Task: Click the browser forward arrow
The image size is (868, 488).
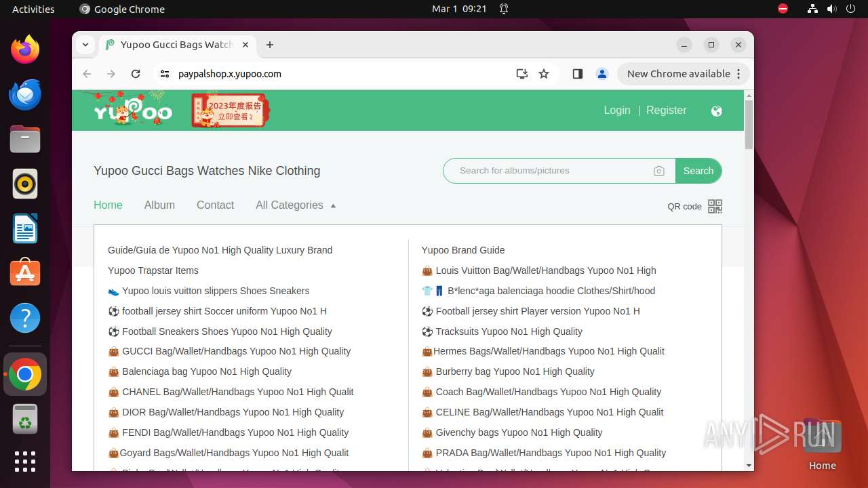Action: (x=111, y=74)
